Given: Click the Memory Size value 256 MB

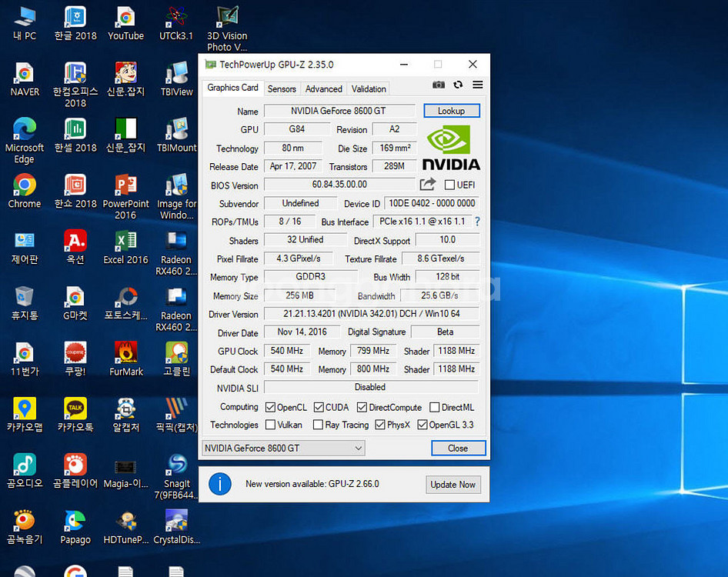Looking at the screenshot, I should 299,295.
